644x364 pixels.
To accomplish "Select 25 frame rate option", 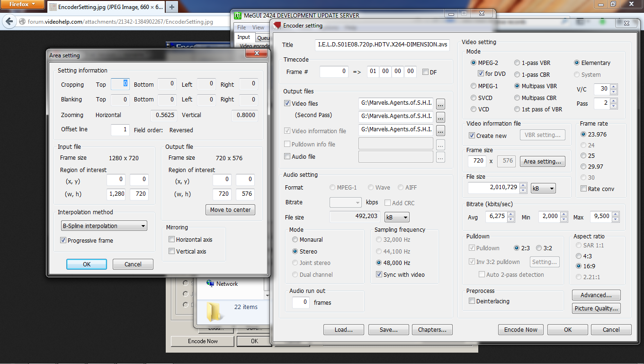I will click(x=583, y=155).
